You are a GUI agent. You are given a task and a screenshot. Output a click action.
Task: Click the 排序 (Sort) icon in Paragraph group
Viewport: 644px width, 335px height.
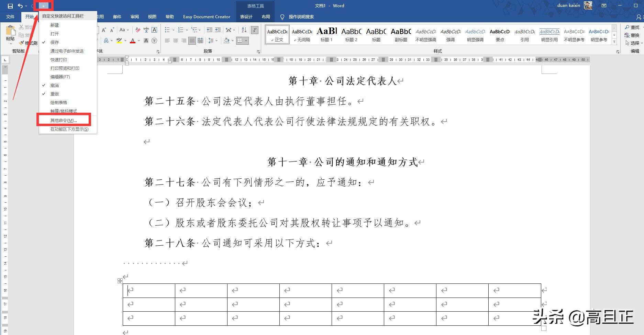(x=244, y=30)
